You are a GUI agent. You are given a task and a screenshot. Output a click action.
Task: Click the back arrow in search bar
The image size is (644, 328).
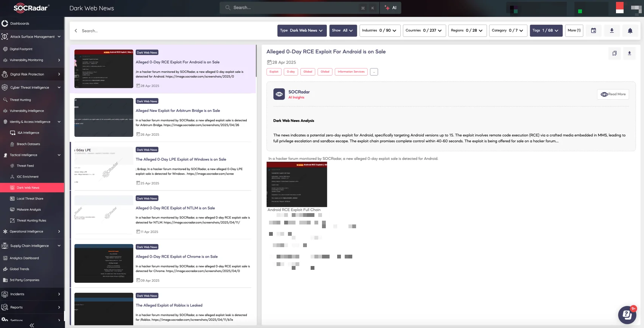(76, 31)
